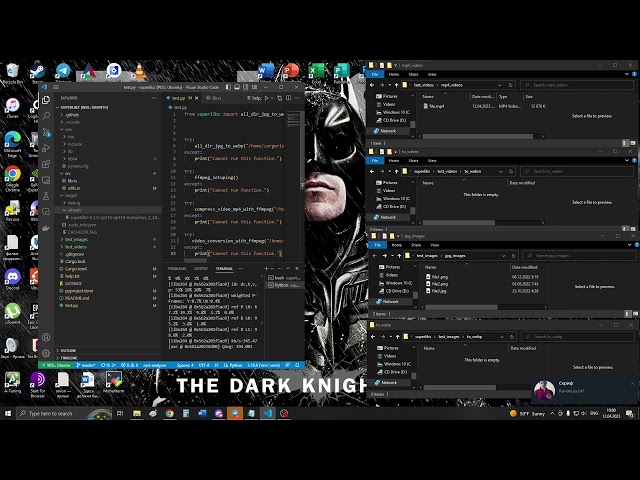The image size is (640, 480).
Task: Open address bar history dropdown in jpg_images window
Action: coord(503,256)
